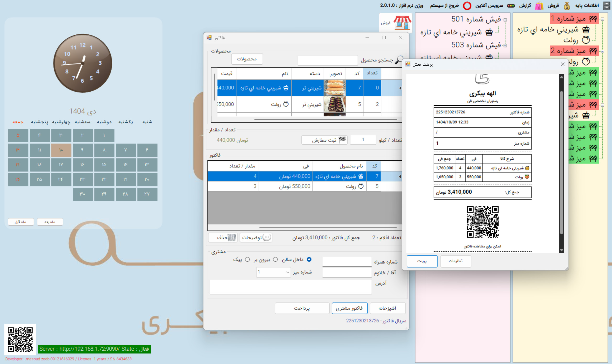The height and width of the screenshot is (364, 612).
Task: Select the داخل سالن radio option
Action: [x=309, y=259]
